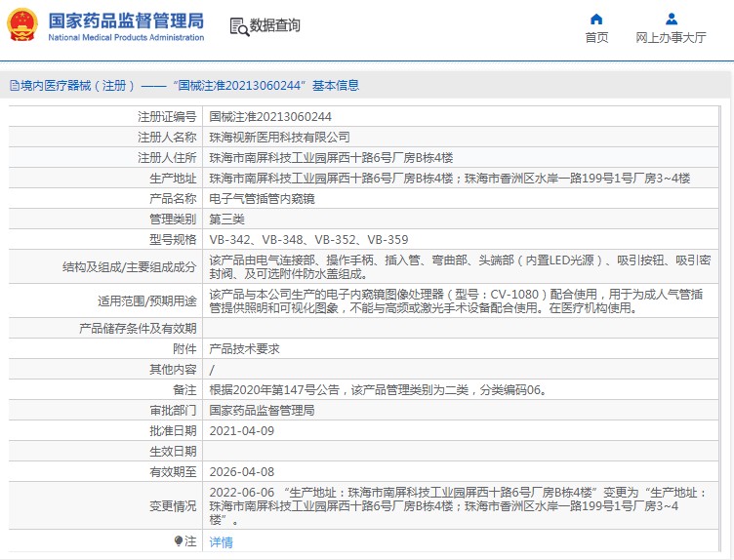Image resolution: width=734 pixels, height=560 pixels.
Task: Click the national emblem logo
Action: coord(23,25)
